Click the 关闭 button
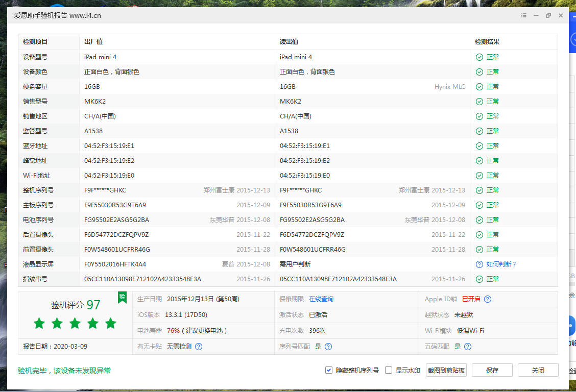 (x=538, y=370)
